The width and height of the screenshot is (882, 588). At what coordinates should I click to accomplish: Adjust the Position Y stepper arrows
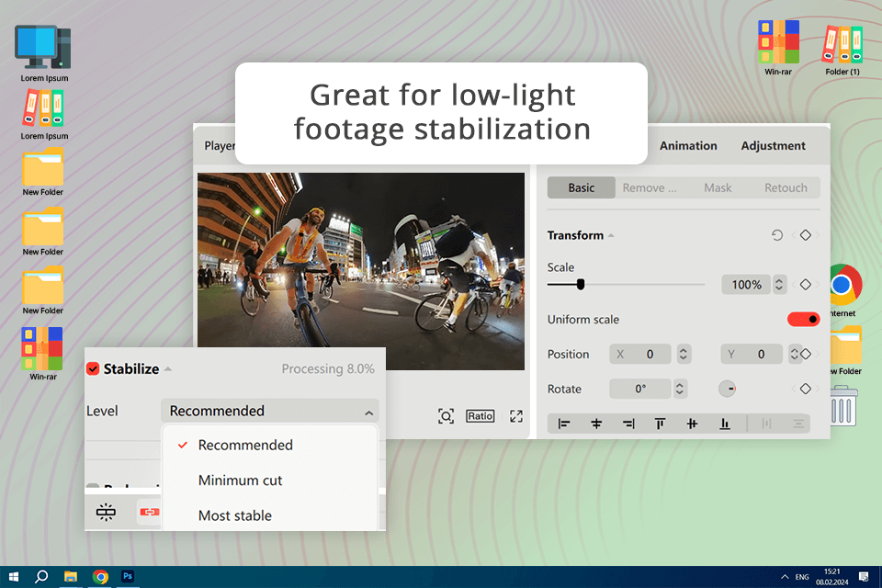(x=794, y=354)
